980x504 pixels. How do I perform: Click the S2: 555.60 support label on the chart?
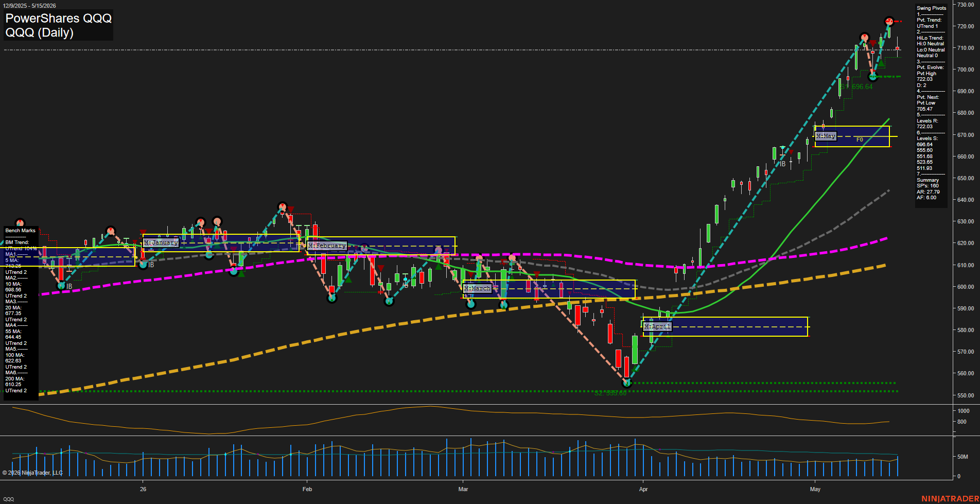click(610, 393)
